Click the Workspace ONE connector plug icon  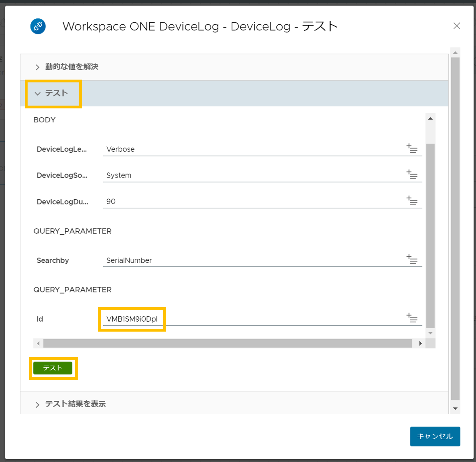tap(38, 26)
